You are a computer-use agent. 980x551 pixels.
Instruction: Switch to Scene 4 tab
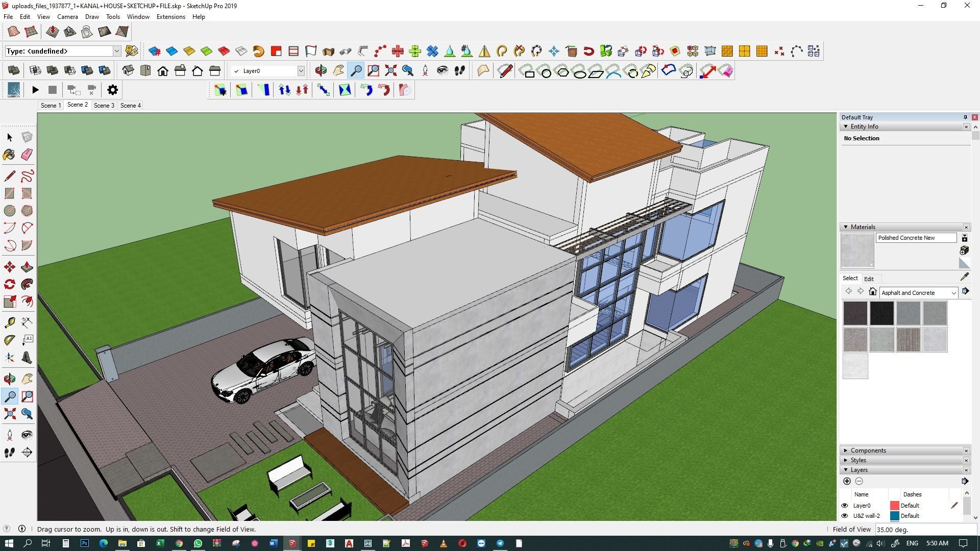pos(130,106)
